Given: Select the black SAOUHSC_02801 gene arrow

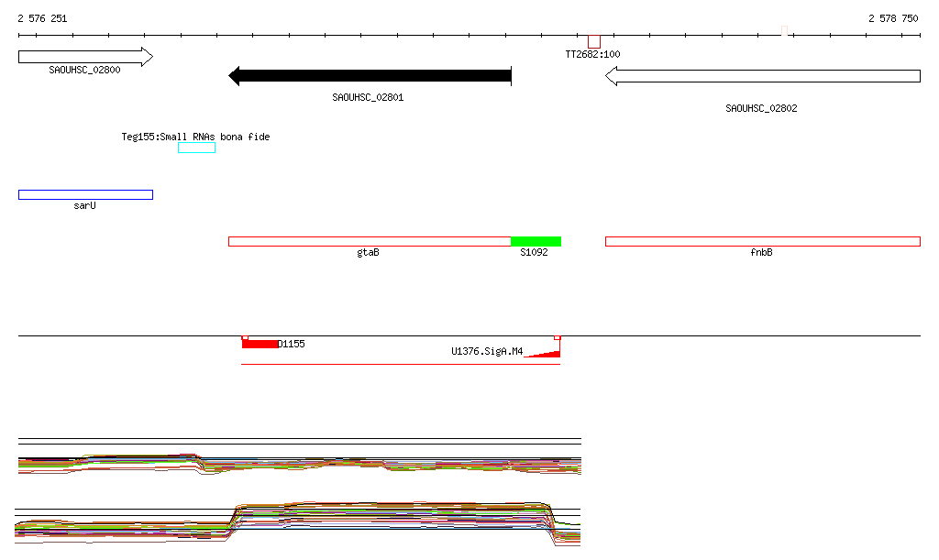Looking at the screenshot, I should 370,76.
